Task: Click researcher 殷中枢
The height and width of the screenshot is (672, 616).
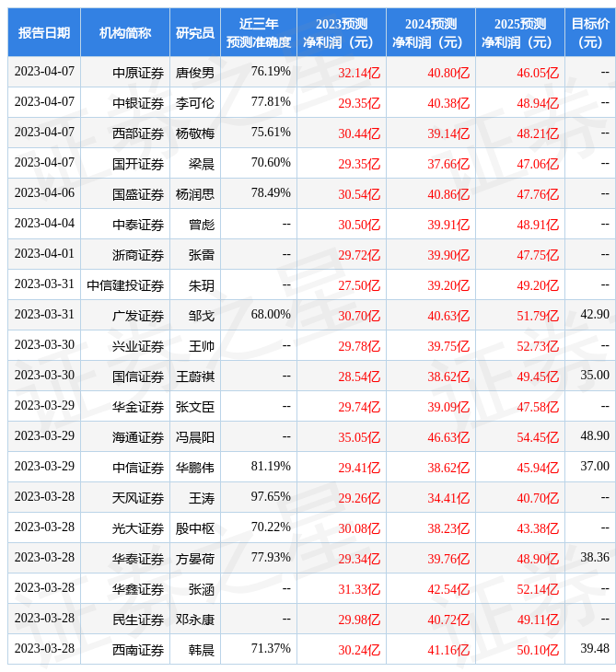Action: tap(195, 528)
